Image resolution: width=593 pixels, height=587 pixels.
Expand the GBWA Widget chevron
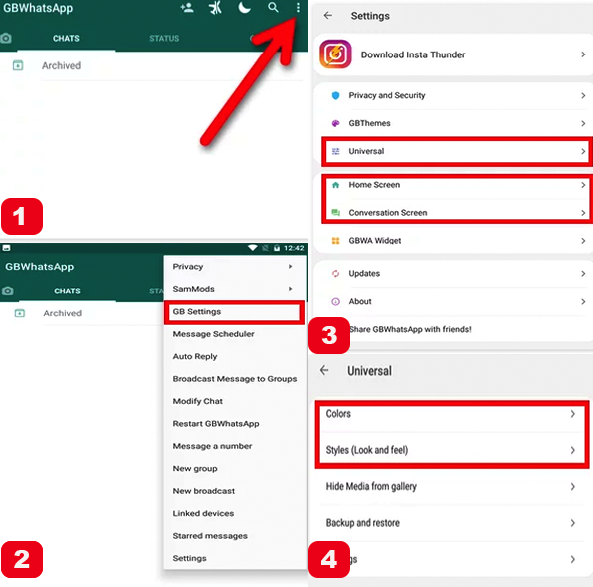[583, 241]
